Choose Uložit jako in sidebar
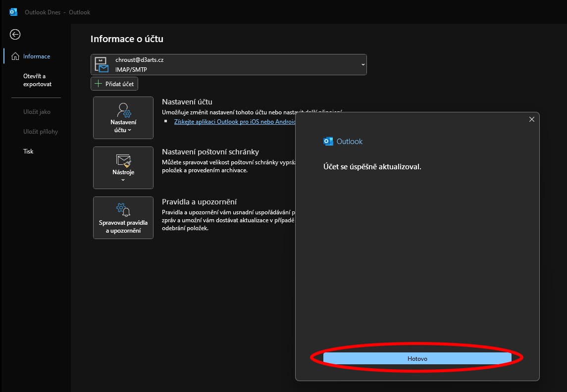The height and width of the screenshot is (392, 567). pos(37,112)
